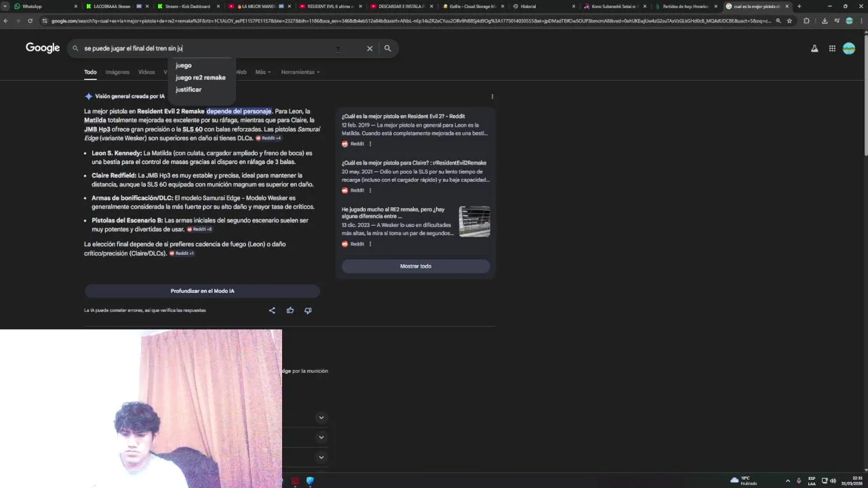Switch to the Kono Subarashii Sekai tab
The height and width of the screenshot is (488, 868).
click(616, 6)
